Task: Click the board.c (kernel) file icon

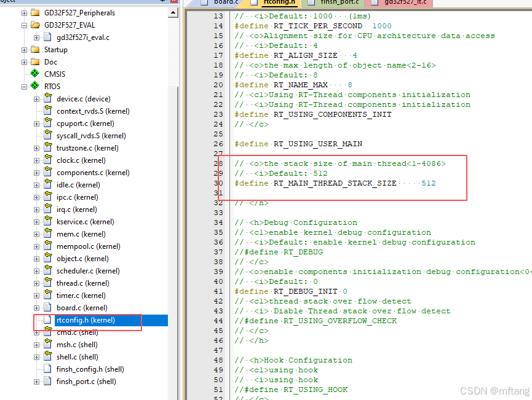Action: [x=48, y=307]
